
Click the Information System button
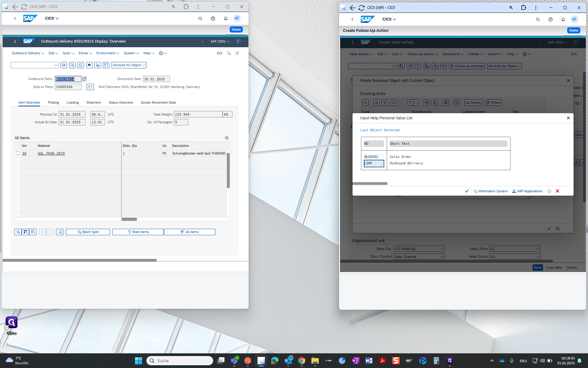[490, 191]
